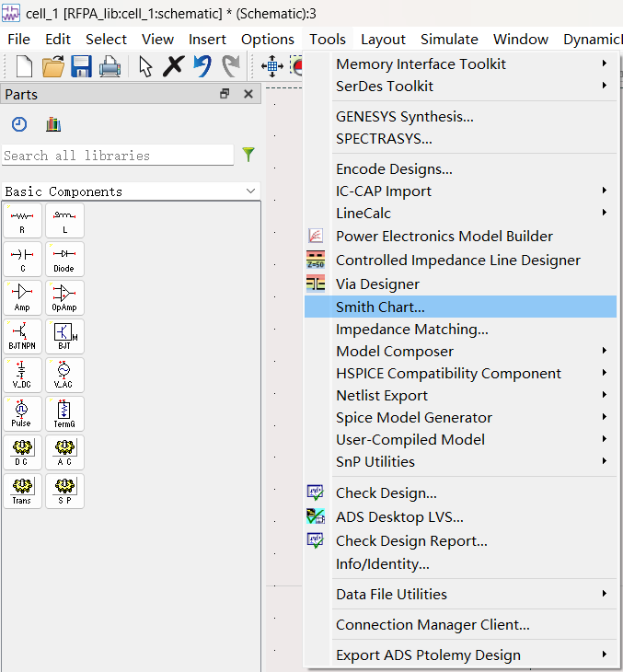Open ADS Desktop LVS...
The height and width of the screenshot is (672, 623).
pos(461,517)
